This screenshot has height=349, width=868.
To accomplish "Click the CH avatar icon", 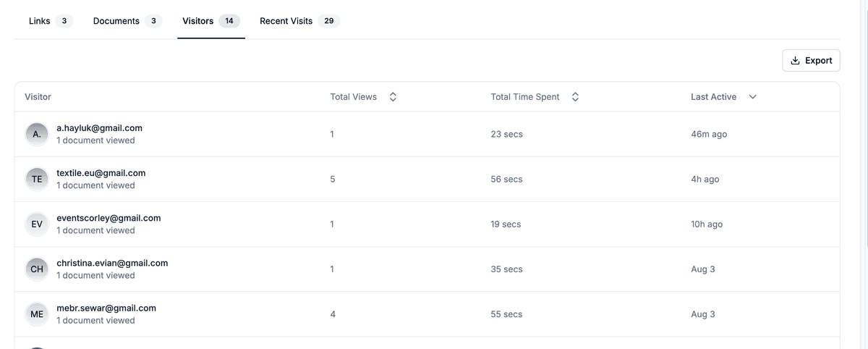I will pyautogui.click(x=37, y=269).
